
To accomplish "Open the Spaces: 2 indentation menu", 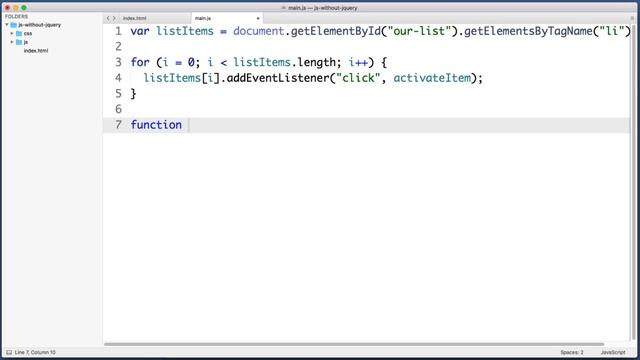I will (572, 352).
